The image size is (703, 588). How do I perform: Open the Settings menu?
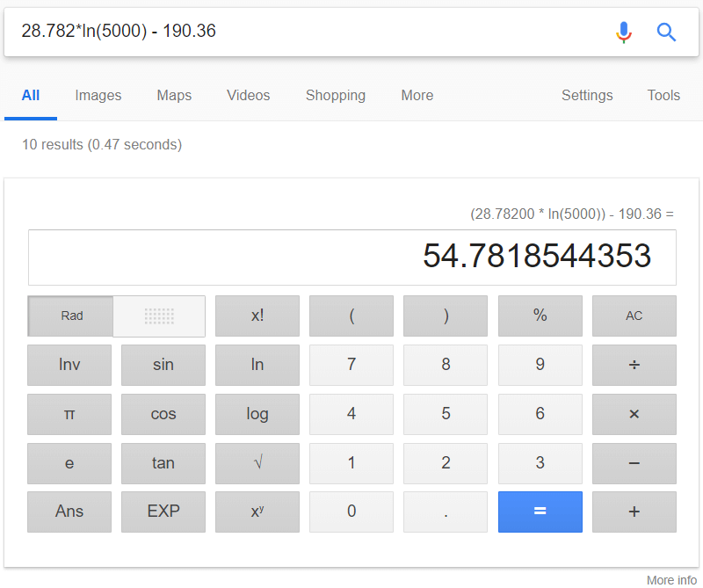click(x=587, y=96)
